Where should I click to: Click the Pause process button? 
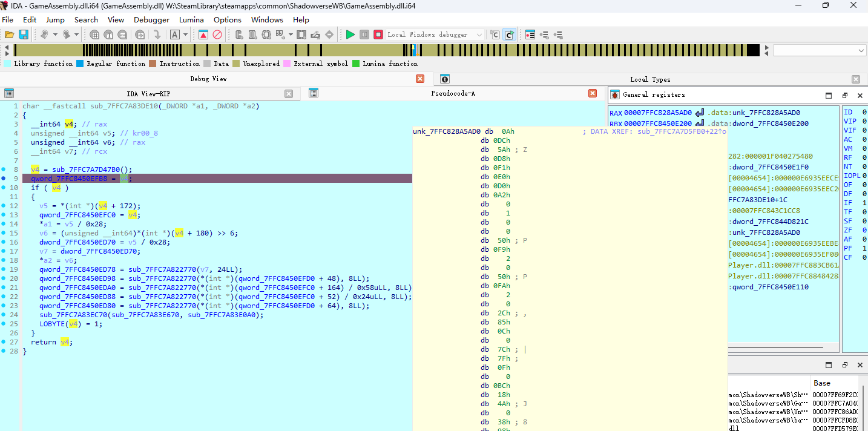(364, 35)
